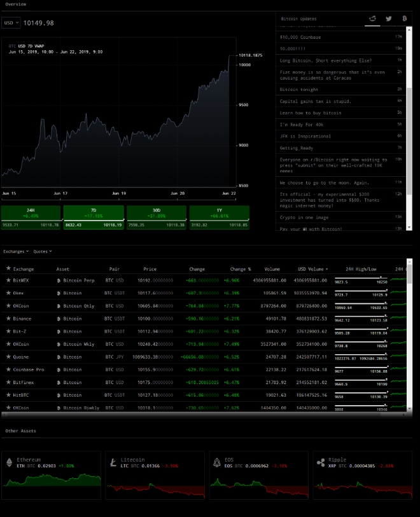The image size is (420, 517).
Task: Sort table by Price column
Action: click(x=150, y=269)
